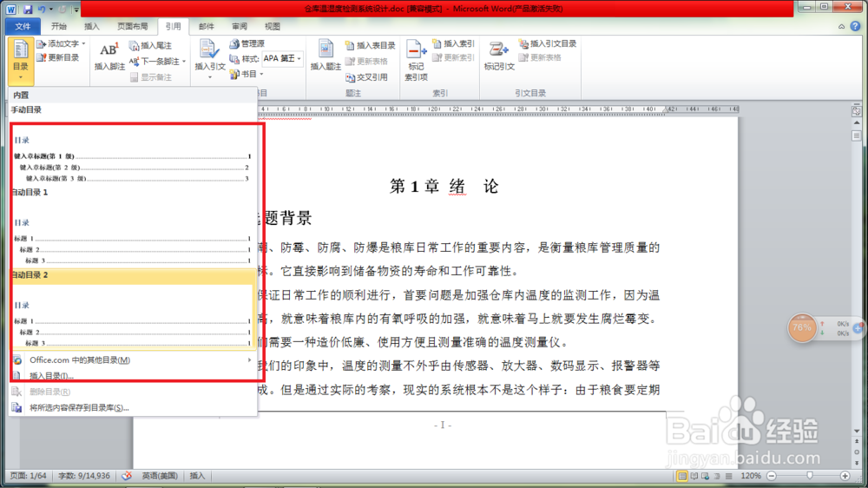Click the vertical scrollbar up arrow

coord(857,122)
